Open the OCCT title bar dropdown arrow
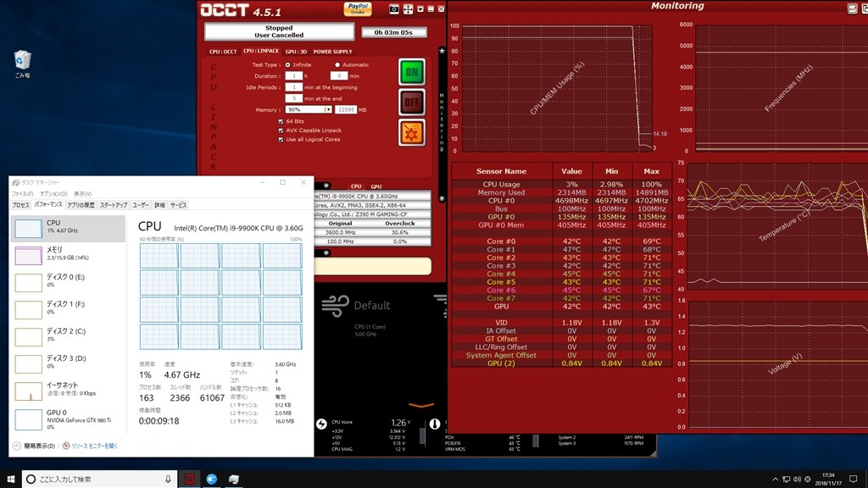This screenshot has height=488, width=868. tap(420, 9)
